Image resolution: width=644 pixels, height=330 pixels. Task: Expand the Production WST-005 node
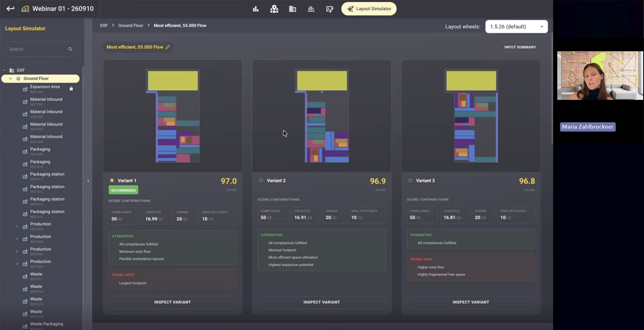coord(17,226)
